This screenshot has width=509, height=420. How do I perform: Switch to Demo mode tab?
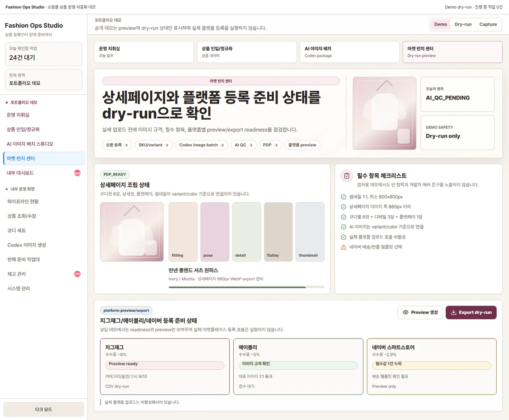pos(441,24)
